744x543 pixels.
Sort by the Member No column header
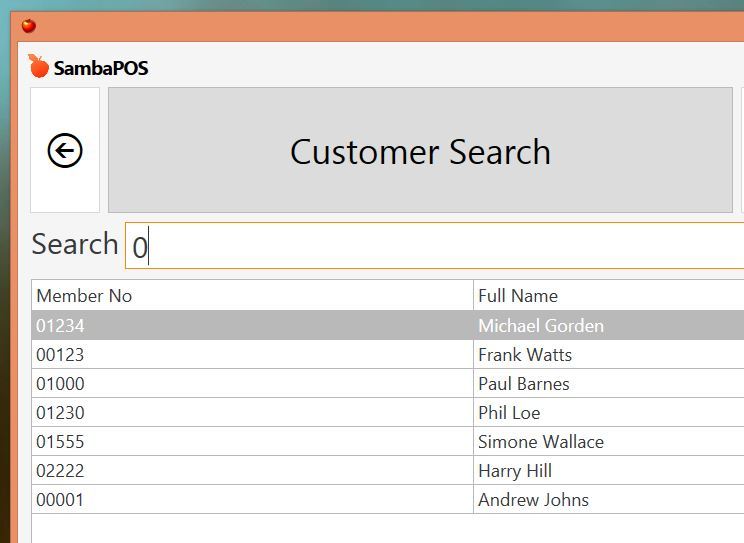(252, 295)
